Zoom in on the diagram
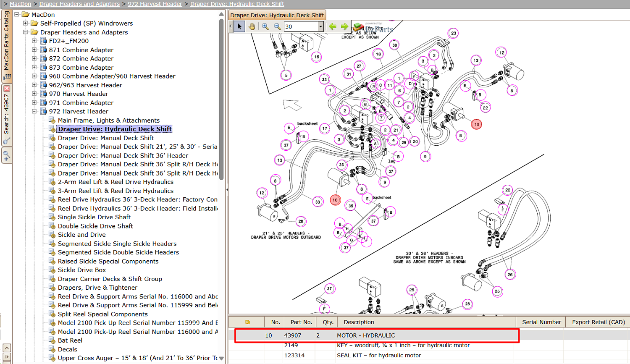 click(265, 26)
